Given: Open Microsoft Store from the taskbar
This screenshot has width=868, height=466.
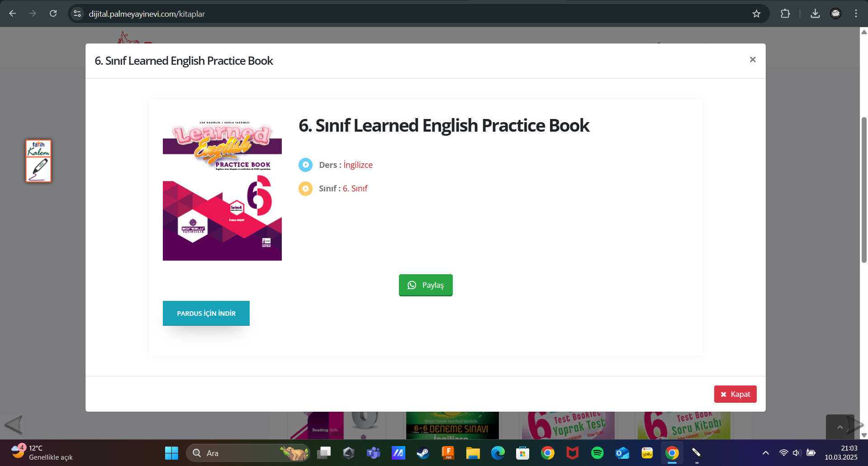Looking at the screenshot, I should 522,453.
